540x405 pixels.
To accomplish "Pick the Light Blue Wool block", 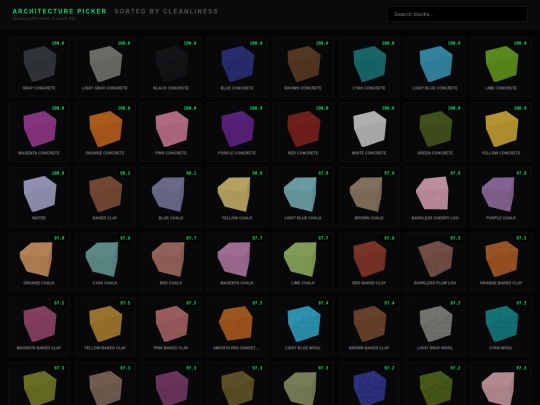I will click(x=303, y=327).
